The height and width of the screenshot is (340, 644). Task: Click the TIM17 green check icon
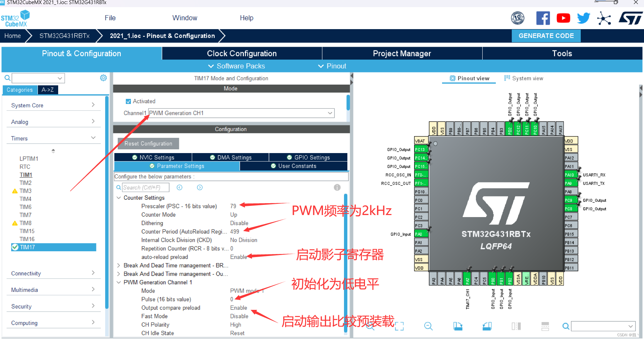(x=15, y=247)
